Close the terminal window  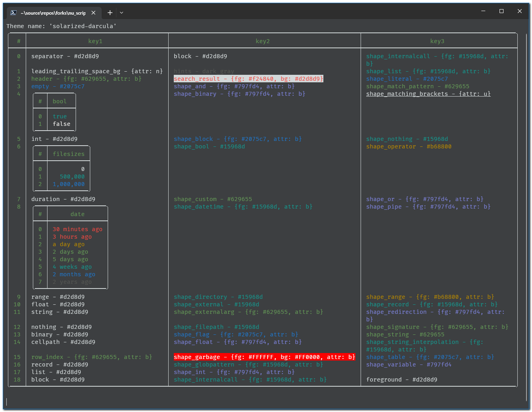click(520, 11)
